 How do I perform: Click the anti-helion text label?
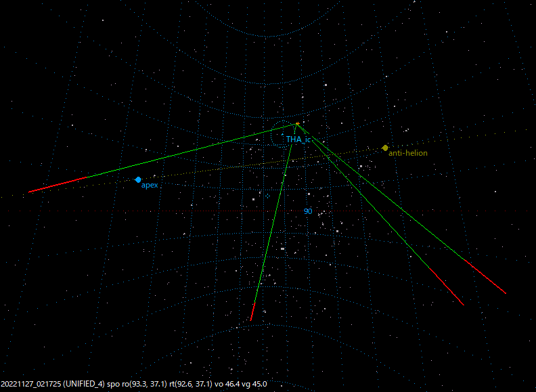tap(408, 153)
